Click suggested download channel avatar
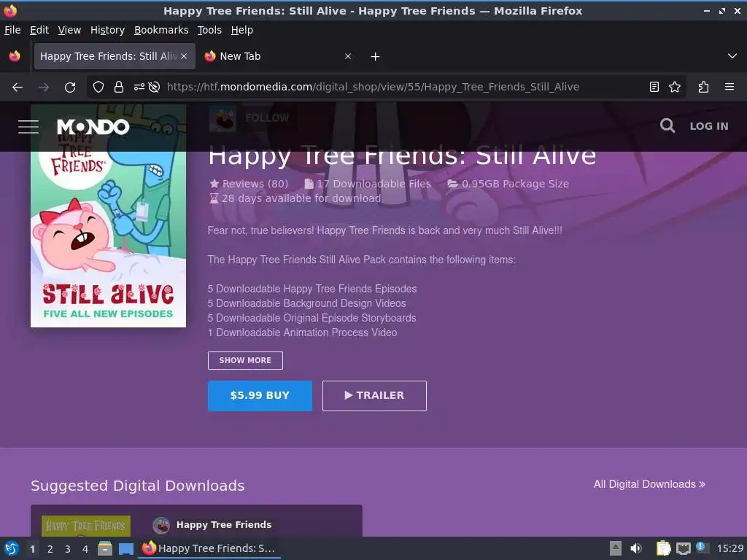Screen dimensions: 747x560 tap(161, 525)
